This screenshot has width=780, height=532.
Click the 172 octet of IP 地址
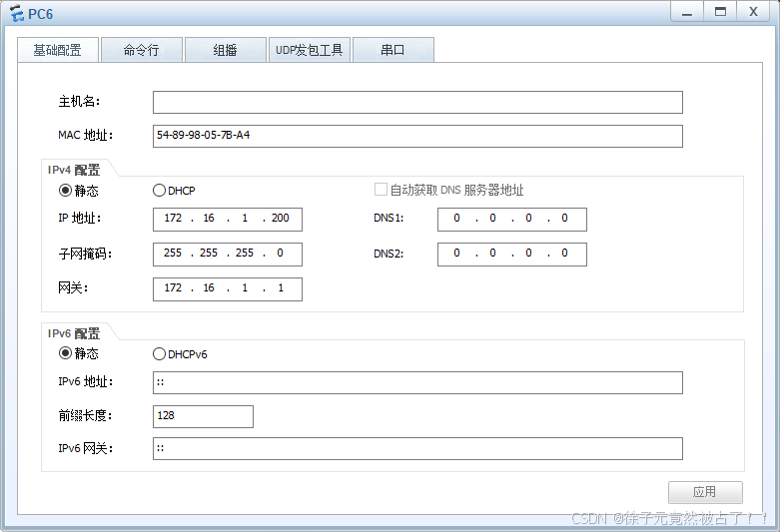[x=173, y=218]
